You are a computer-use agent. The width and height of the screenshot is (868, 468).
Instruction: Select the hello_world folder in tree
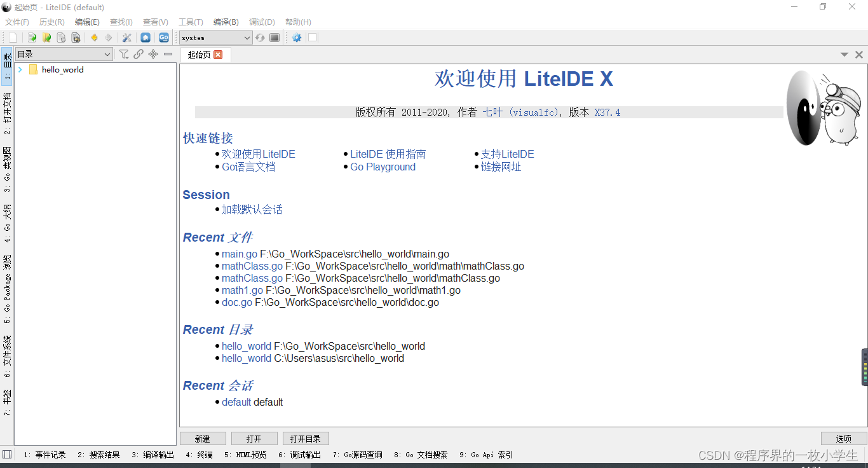[62, 70]
